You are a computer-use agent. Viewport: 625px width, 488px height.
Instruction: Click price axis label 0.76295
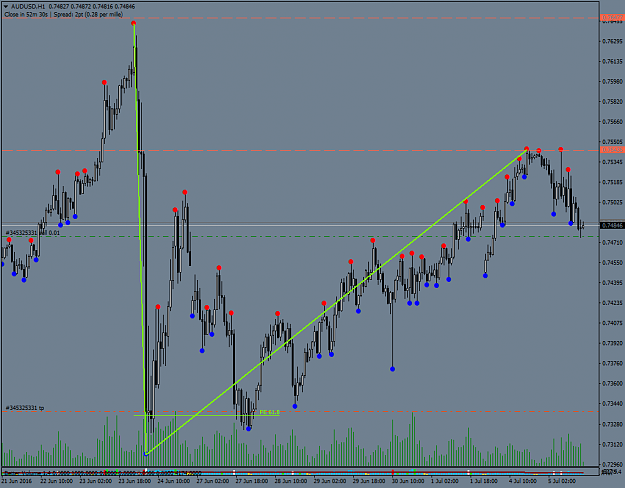coord(613,41)
